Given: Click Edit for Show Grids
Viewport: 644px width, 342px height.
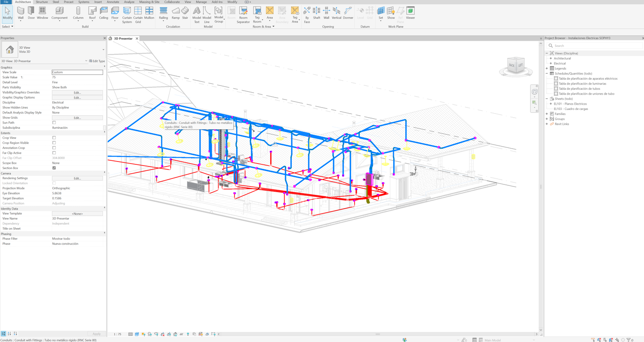Looking at the screenshot, I should (77, 118).
